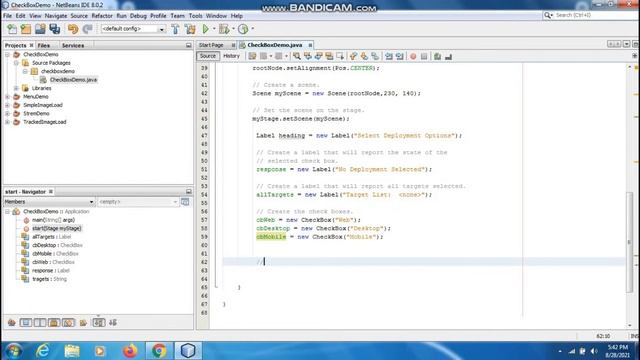Open Internet Explorer from the taskbar
Image resolution: width=640 pixels, height=360 pixels.
coord(42,351)
